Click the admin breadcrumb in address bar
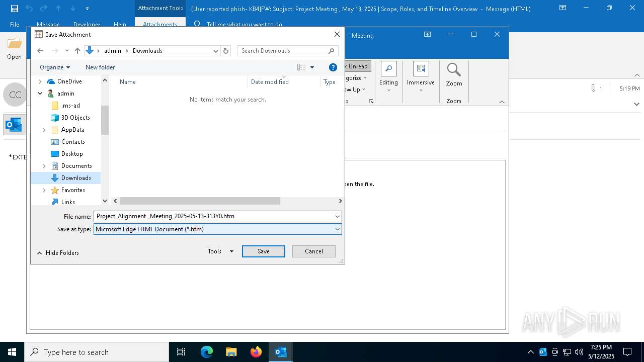Image resolution: width=644 pixels, height=362 pixels. pos(113,51)
